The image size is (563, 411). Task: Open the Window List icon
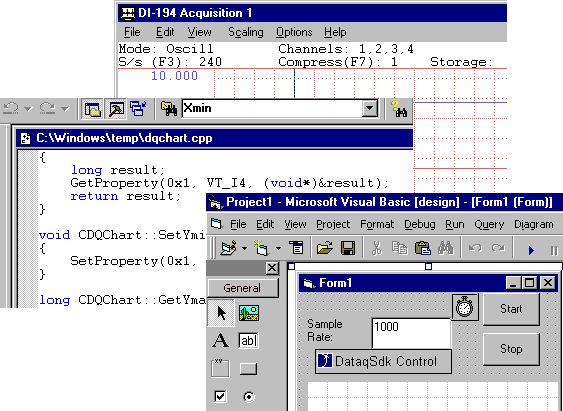[138, 109]
